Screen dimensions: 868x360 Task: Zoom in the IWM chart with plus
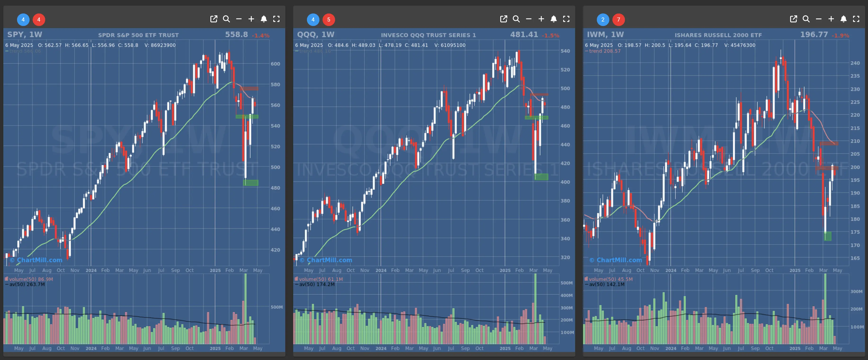[831, 19]
